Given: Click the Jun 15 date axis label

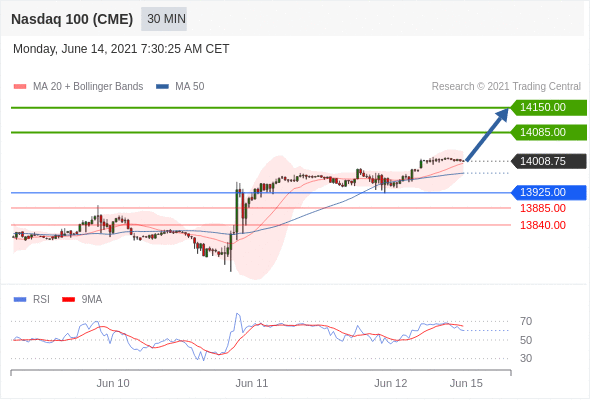Looking at the screenshot, I should [466, 383].
